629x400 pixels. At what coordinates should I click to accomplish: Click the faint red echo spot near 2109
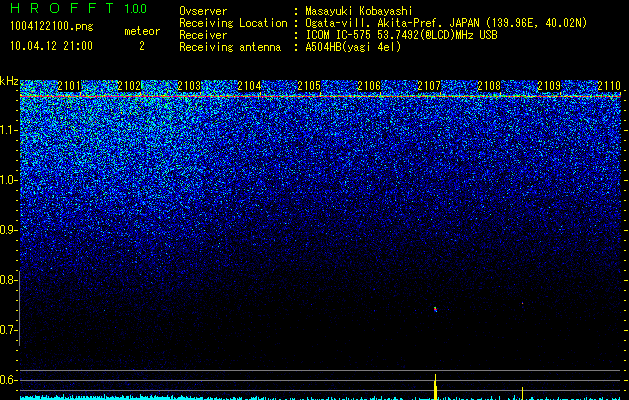click(522, 304)
